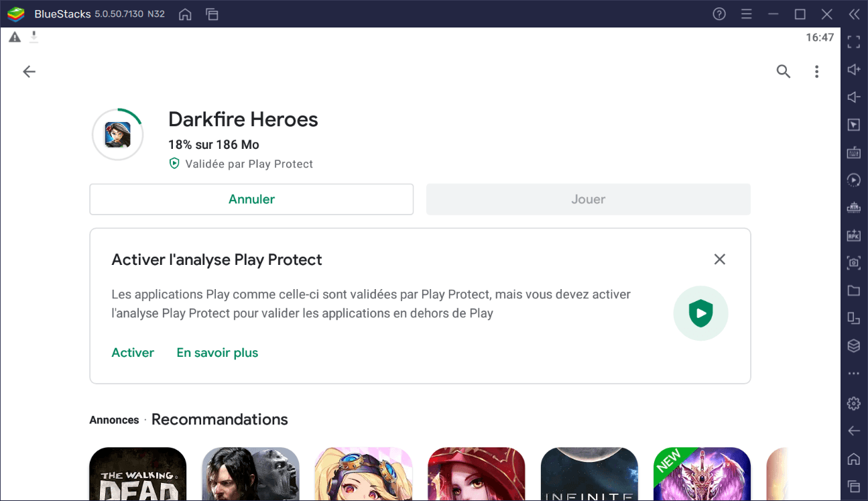This screenshot has width=868, height=501.
Task: Open Infinite game thumbnail
Action: click(x=589, y=474)
